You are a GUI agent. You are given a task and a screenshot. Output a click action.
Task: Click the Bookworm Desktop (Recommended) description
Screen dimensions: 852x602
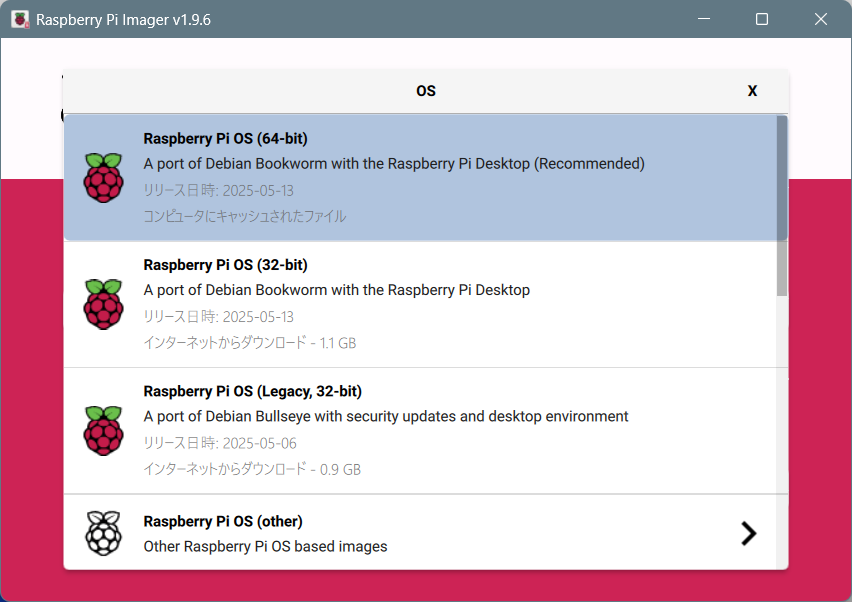coord(394,164)
